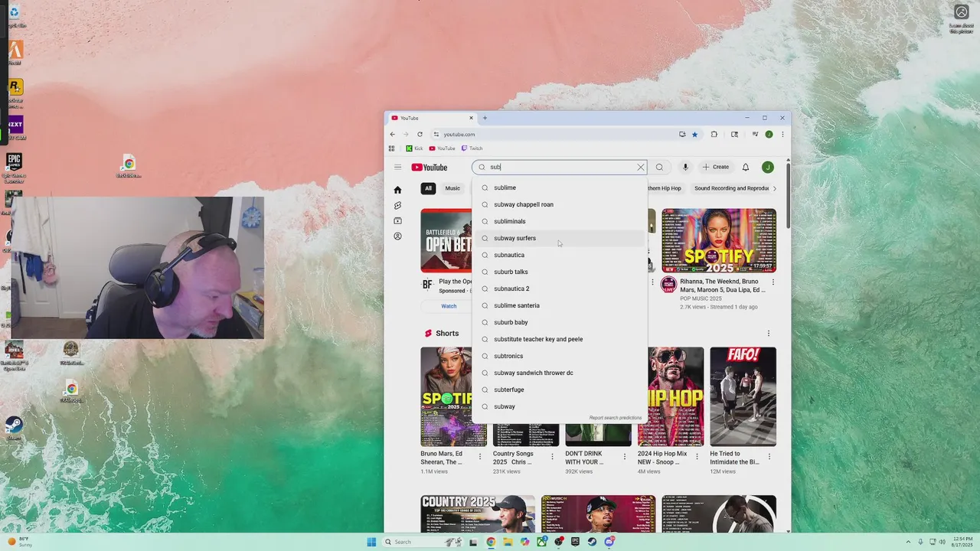This screenshot has width=980, height=551.
Task: Select 'suburb baby' suggestion
Action: [560, 322]
